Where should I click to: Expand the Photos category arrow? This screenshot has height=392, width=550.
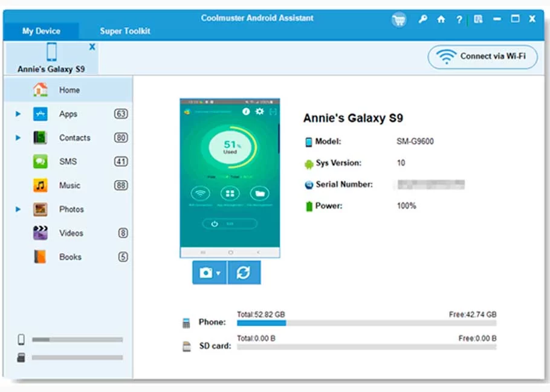[x=18, y=210]
